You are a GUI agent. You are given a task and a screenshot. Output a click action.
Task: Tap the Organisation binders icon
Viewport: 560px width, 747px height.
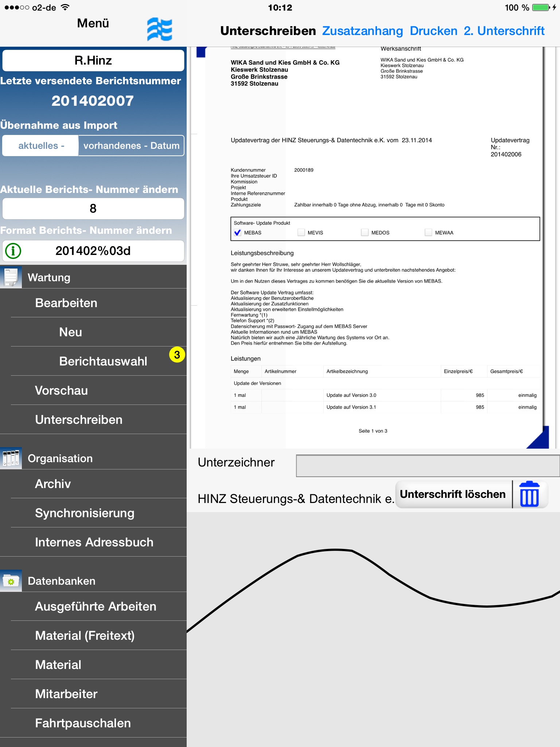pos(11,458)
